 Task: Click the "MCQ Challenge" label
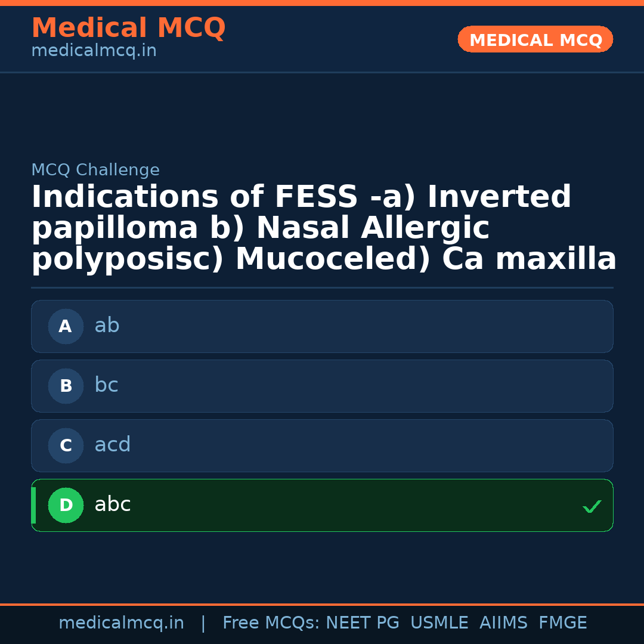pyautogui.click(x=95, y=170)
